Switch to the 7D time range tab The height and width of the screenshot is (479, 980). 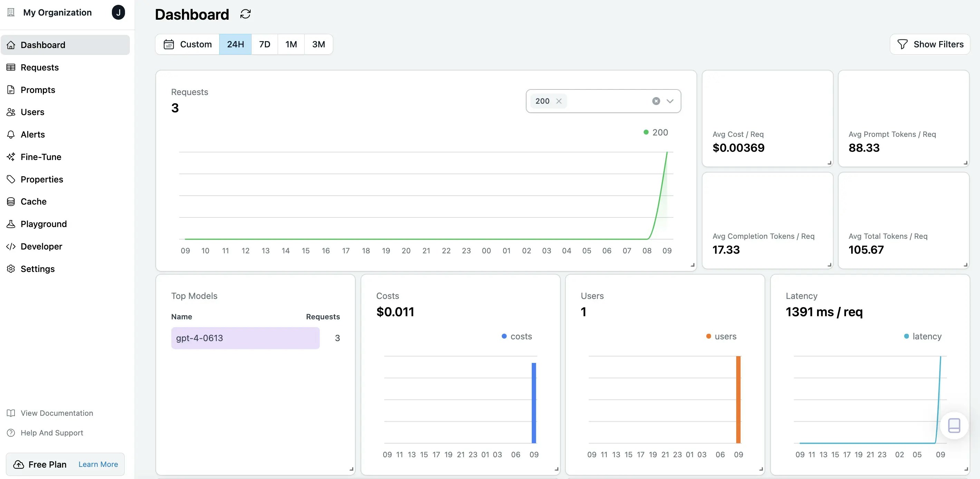click(265, 45)
